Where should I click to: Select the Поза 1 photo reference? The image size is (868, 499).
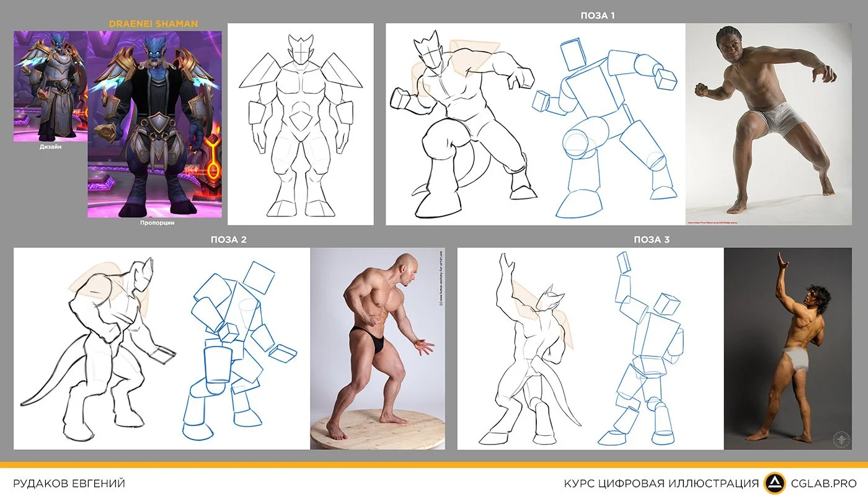tap(769, 124)
